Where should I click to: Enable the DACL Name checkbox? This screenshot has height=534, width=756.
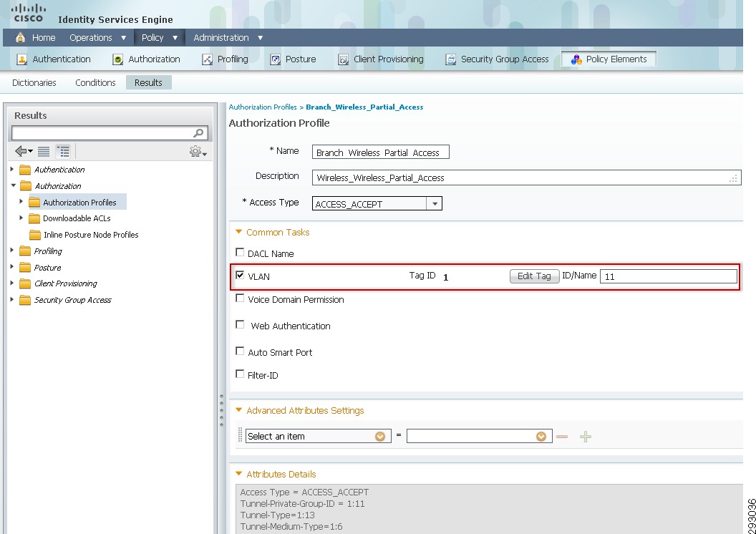click(x=240, y=252)
